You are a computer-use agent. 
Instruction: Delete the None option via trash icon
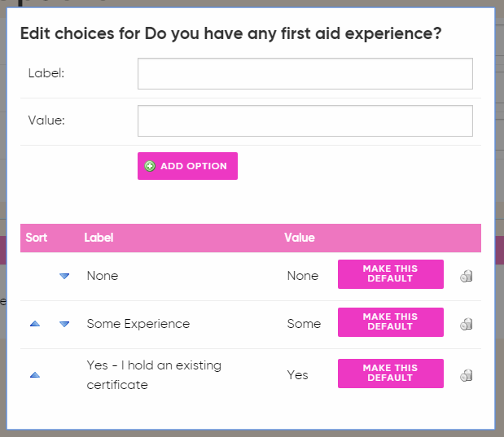click(x=467, y=276)
